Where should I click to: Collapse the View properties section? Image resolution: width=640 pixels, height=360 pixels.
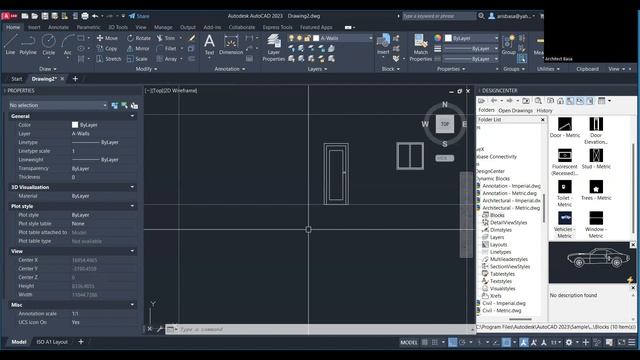click(132, 251)
